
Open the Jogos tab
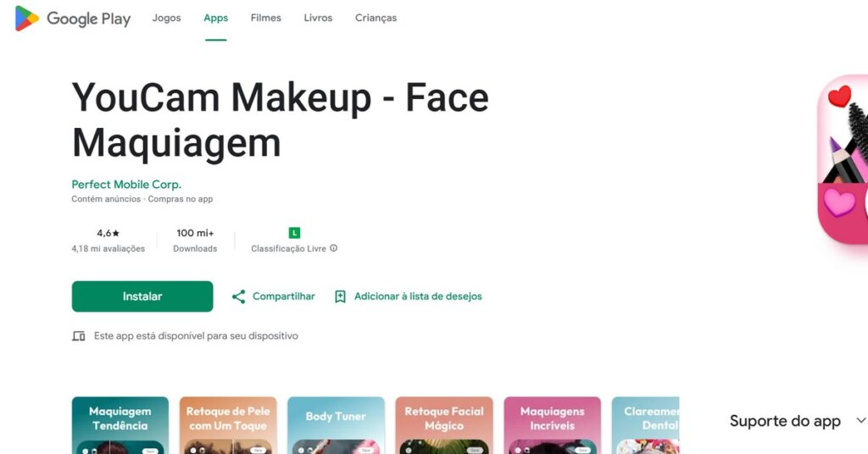pos(167,18)
